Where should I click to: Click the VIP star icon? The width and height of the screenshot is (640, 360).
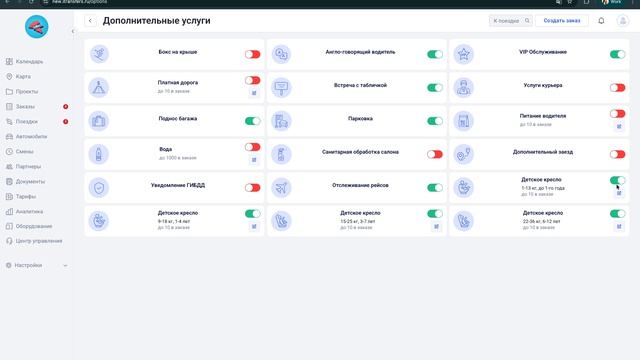[464, 54]
